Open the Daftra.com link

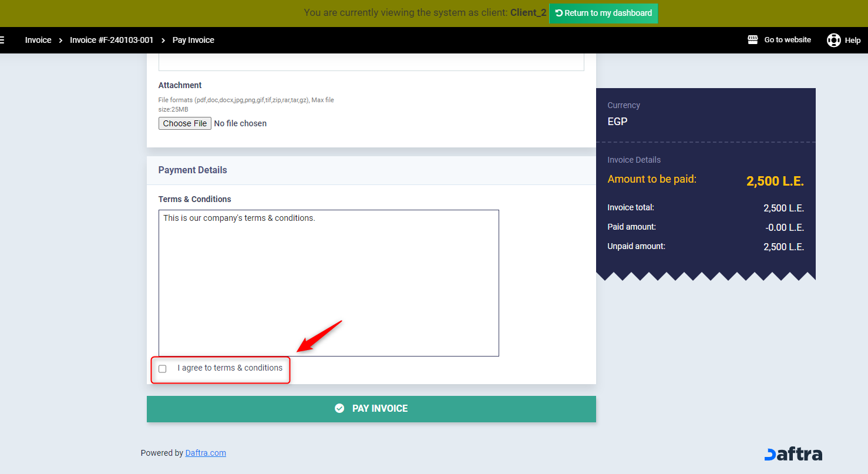tap(206, 453)
